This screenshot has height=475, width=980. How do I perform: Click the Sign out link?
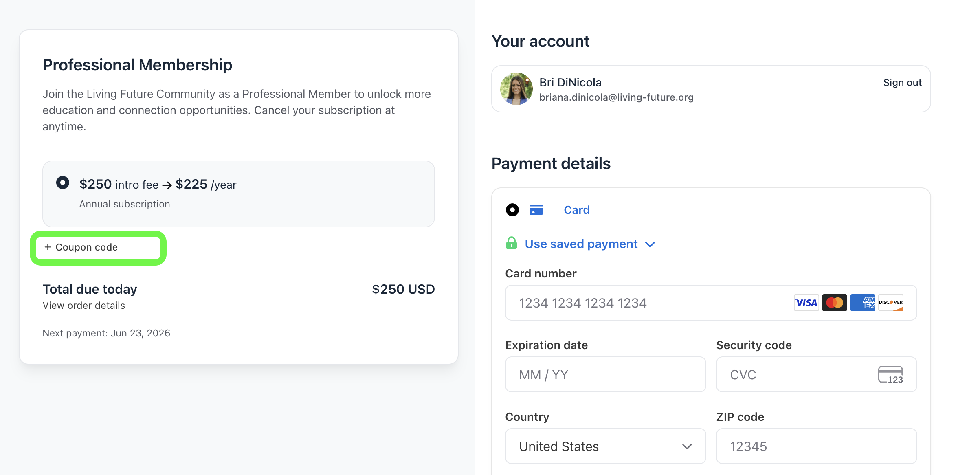click(902, 83)
